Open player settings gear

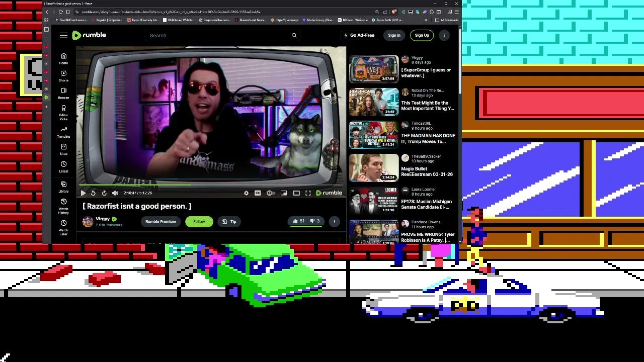pos(246,193)
